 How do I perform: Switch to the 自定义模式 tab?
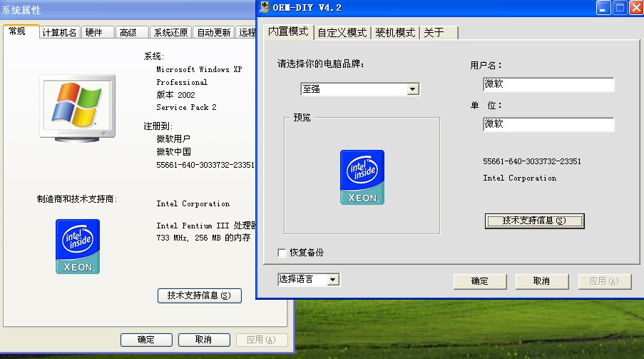pyautogui.click(x=342, y=33)
